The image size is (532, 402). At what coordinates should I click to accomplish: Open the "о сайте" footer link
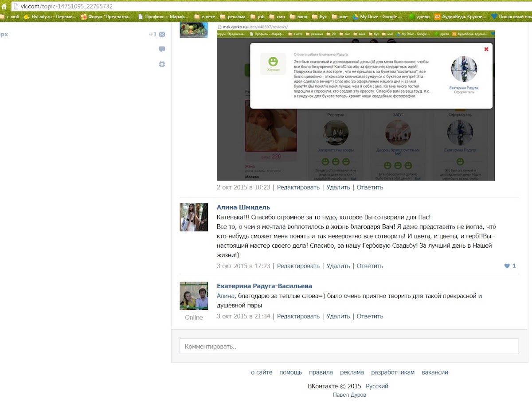pyautogui.click(x=262, y=372)
